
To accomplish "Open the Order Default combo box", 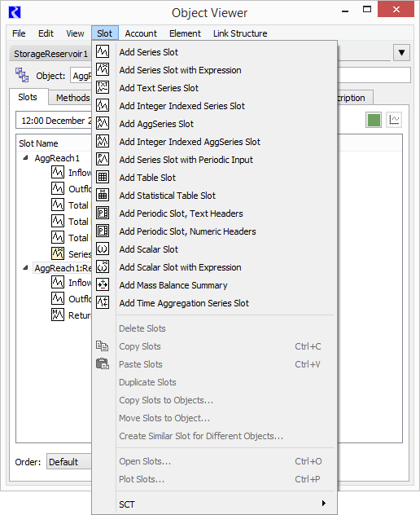I will point(69,461).
